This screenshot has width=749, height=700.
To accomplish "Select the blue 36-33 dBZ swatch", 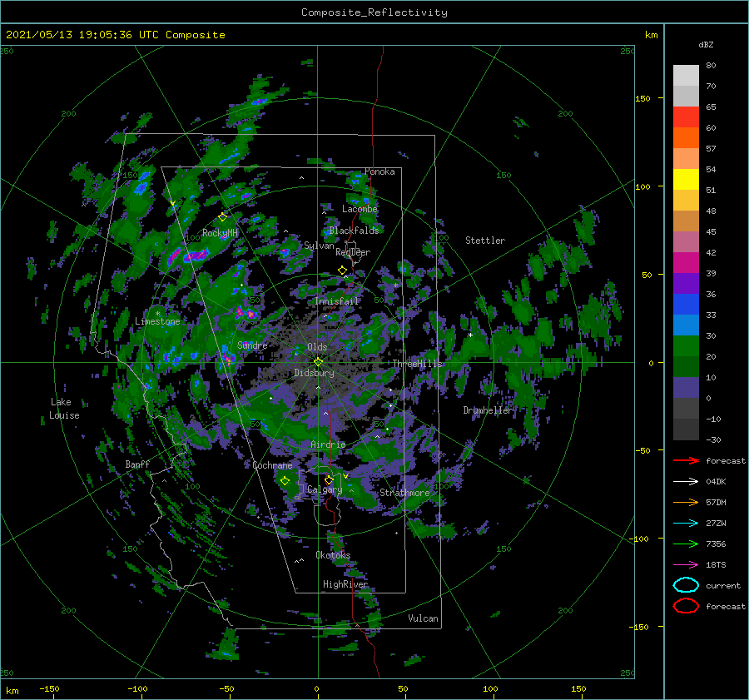I will tap(686, 304).
